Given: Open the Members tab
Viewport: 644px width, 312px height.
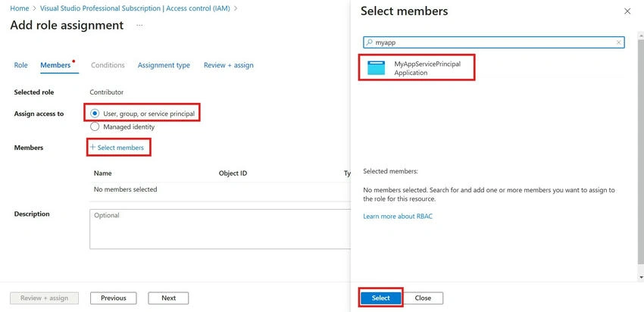Looking at the screenshot, I should coord(55,65).
